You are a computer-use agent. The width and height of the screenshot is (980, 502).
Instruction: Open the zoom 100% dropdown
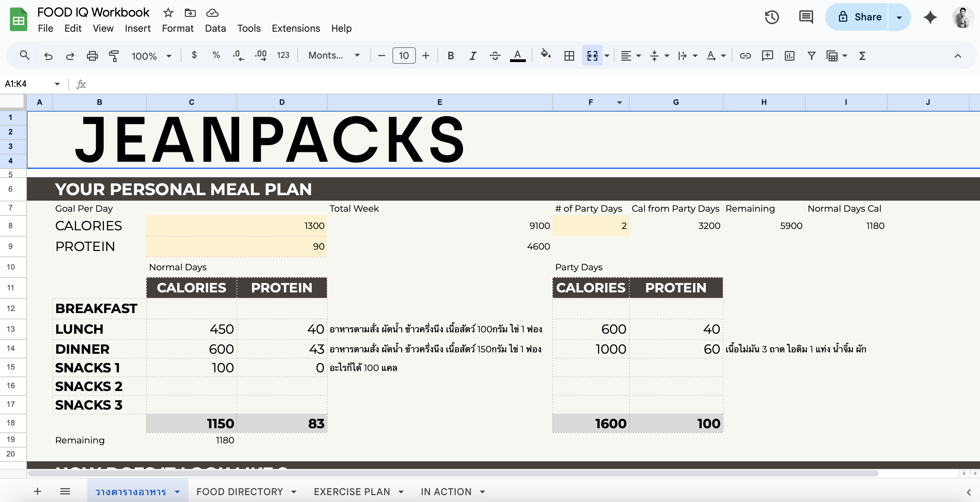(x=151, y=56)
